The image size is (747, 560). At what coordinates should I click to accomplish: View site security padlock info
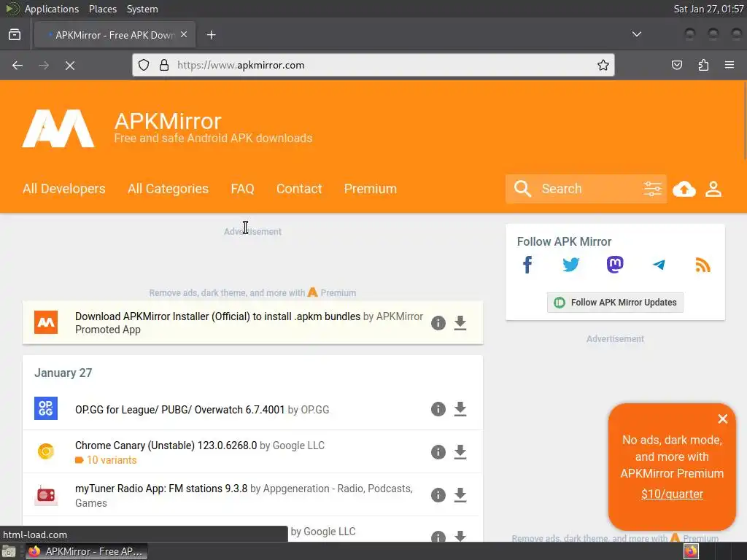(x=164, y=65)
